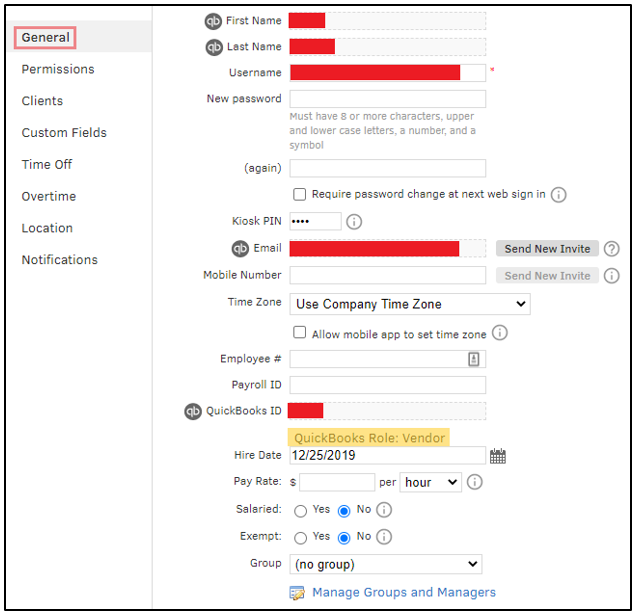This screenshot has width=636, height=615.
Task: Open the Group dropdown
Action: [386, 564]
